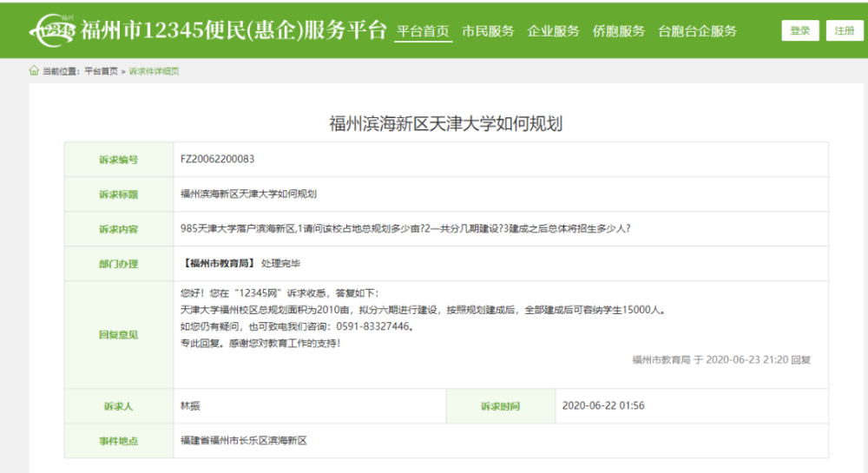Click the 诉求人 label cell

click(119, 407)
